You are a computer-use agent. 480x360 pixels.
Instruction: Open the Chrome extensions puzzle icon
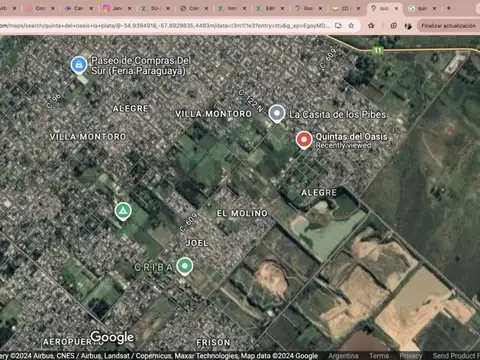(371, 26)
